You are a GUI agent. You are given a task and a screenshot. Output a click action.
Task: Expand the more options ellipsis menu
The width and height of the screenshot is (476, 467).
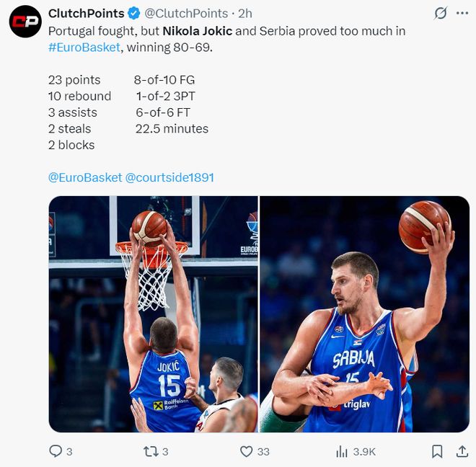[463, 14]
